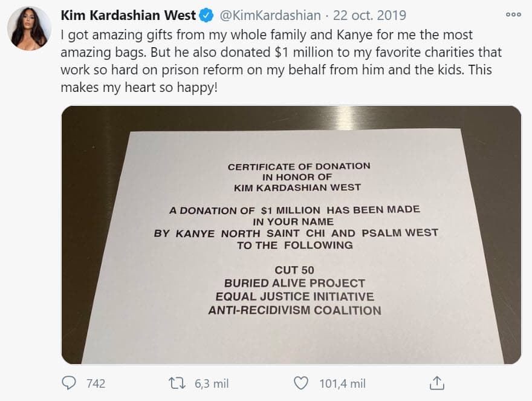Click the retweet arrows icon

click(x=178, y=383)
